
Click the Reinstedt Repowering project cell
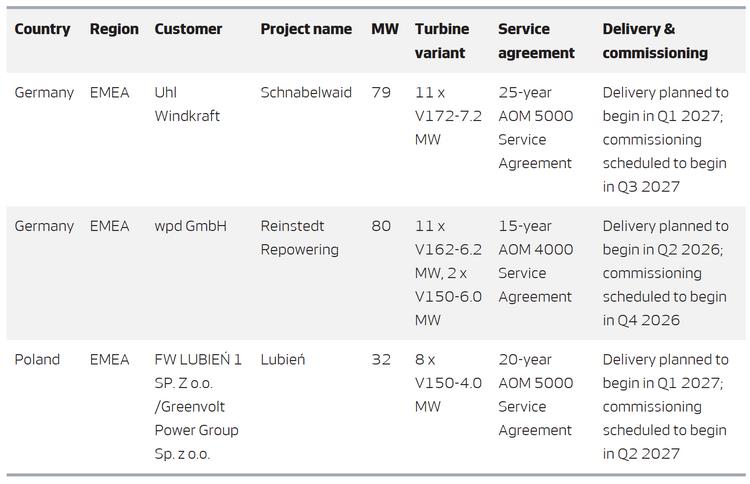[300, 238]
